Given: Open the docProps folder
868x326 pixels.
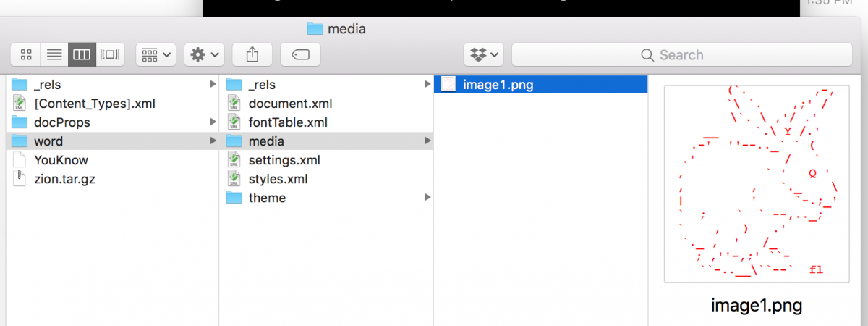Looking at the screenshot, I should 61,122.
